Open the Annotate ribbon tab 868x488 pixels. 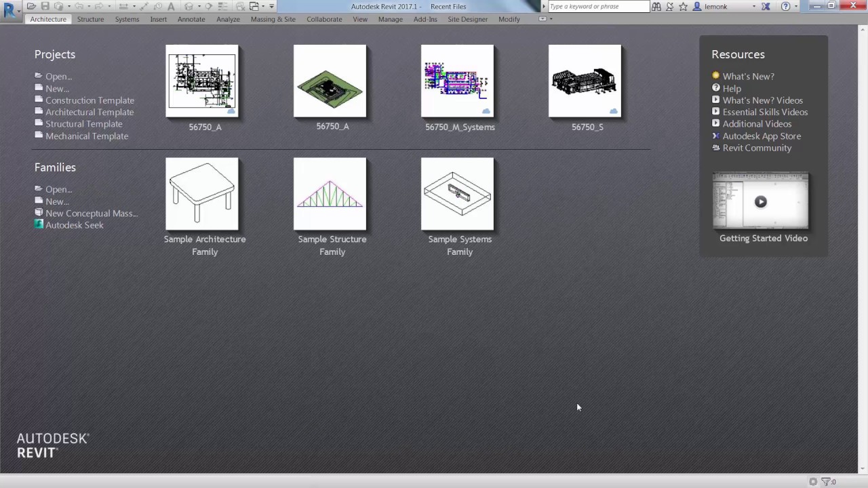(x=191, y=19)
